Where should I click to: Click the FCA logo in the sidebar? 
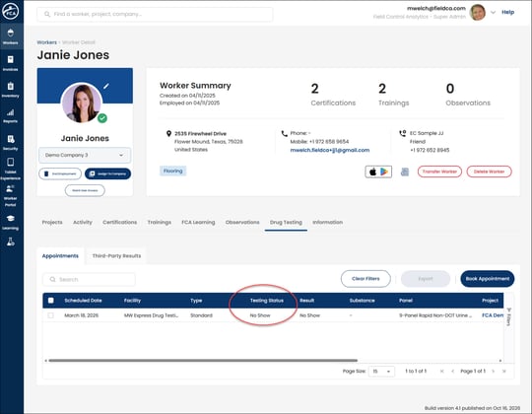pyautogui.click(x=11, y=12)
